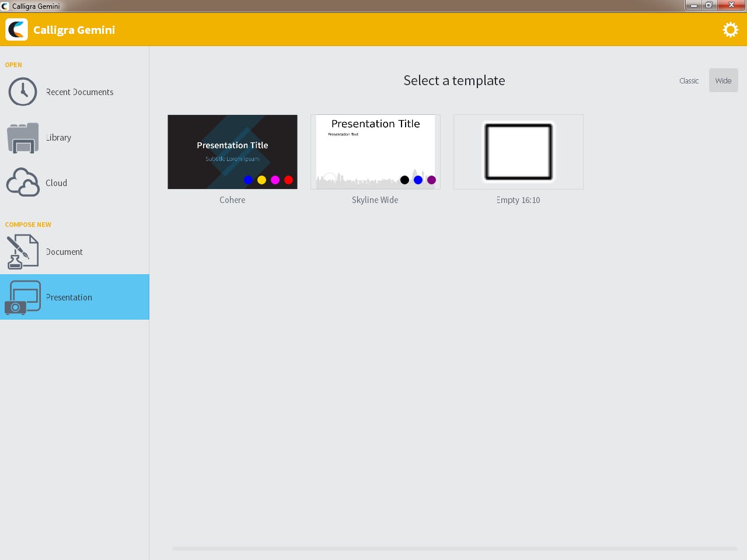This screenshot has width=747, height=560.
Task: Click the Select a template heading
Action: pyautogui.click(x=454, y=80)
